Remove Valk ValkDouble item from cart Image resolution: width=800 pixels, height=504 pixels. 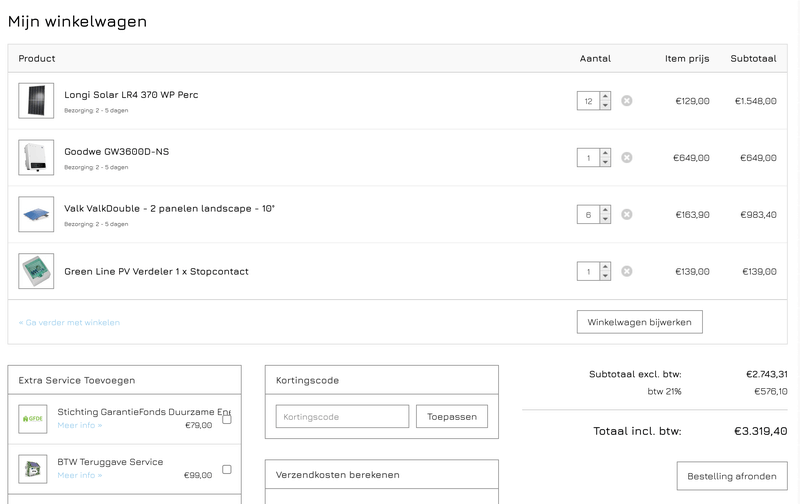(x=627, y=214)
